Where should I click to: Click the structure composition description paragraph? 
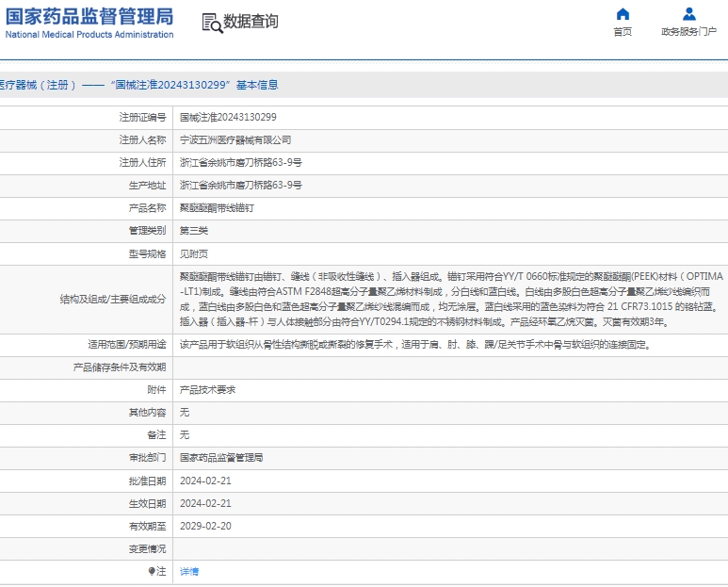(451, 299)
